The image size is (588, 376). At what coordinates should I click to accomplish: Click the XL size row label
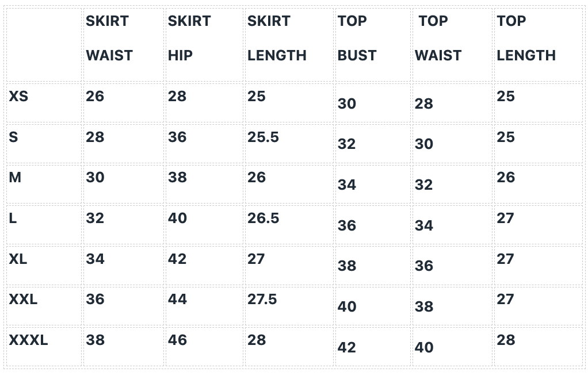tap(18, 259)
